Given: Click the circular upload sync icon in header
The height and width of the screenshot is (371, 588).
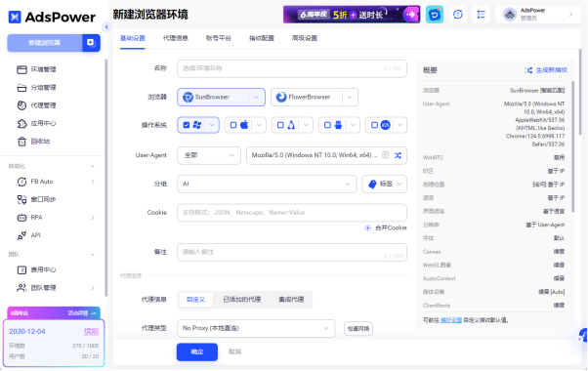Looking at the screenshot, I should 458,15.
